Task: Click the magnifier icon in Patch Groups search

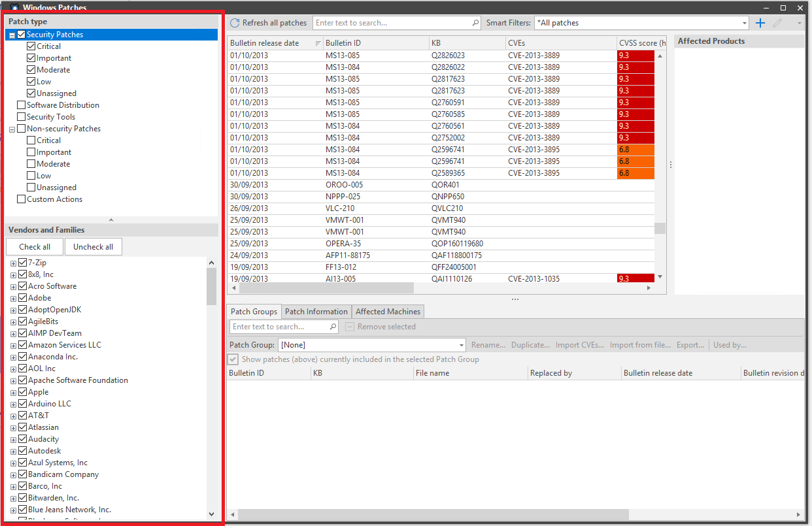Action: point(333,327)
